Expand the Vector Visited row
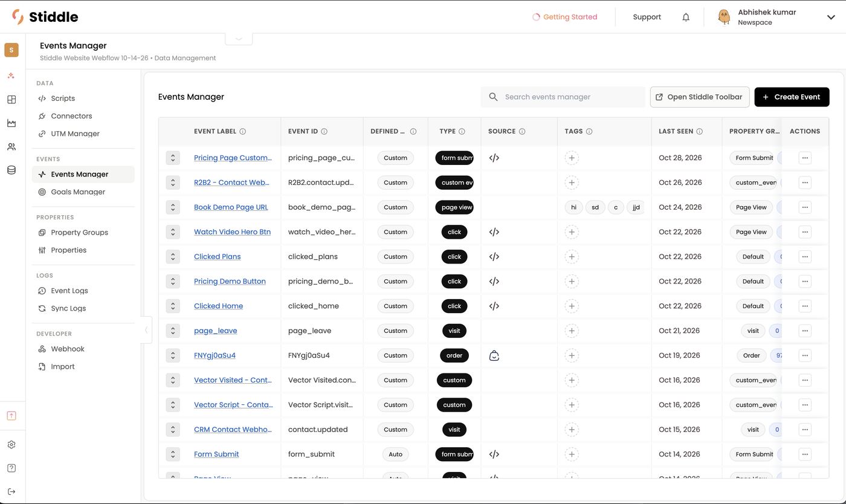The height and width of the screenshot is (504, 846). pos(173,380)
